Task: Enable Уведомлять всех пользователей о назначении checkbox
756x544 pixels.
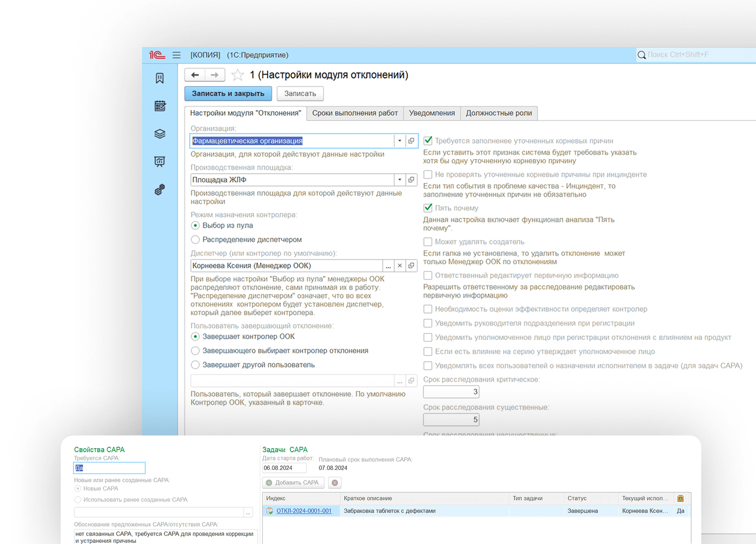Action: click(428, 365)
